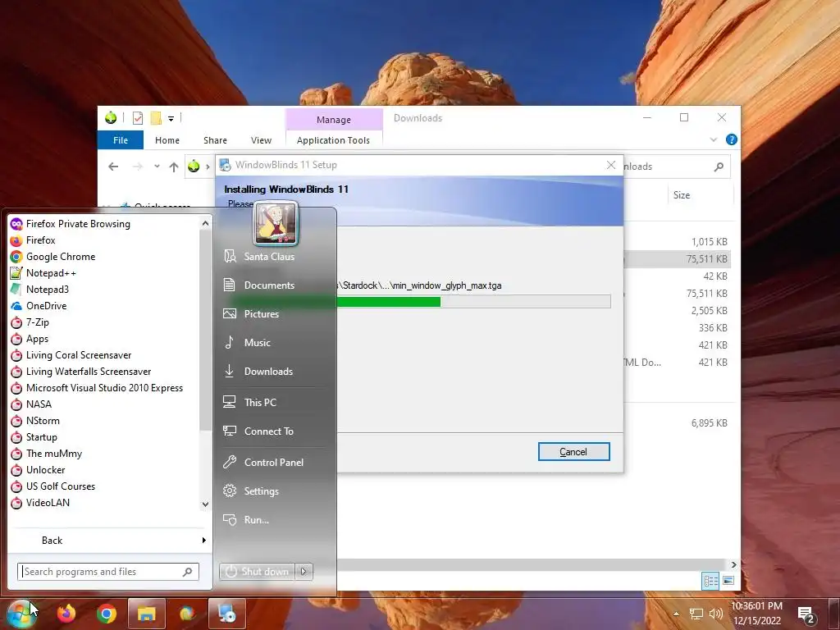Open File Explorer taskbar button

click(146, 614)
